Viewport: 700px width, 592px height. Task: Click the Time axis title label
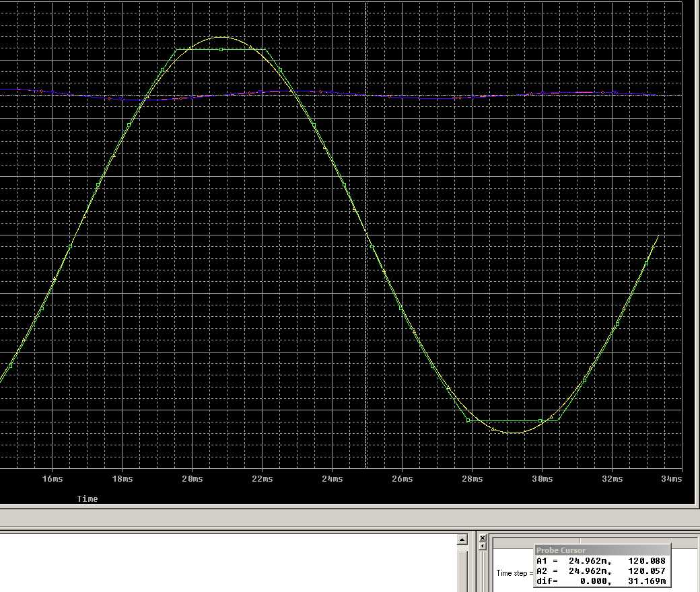coord(87,498)
